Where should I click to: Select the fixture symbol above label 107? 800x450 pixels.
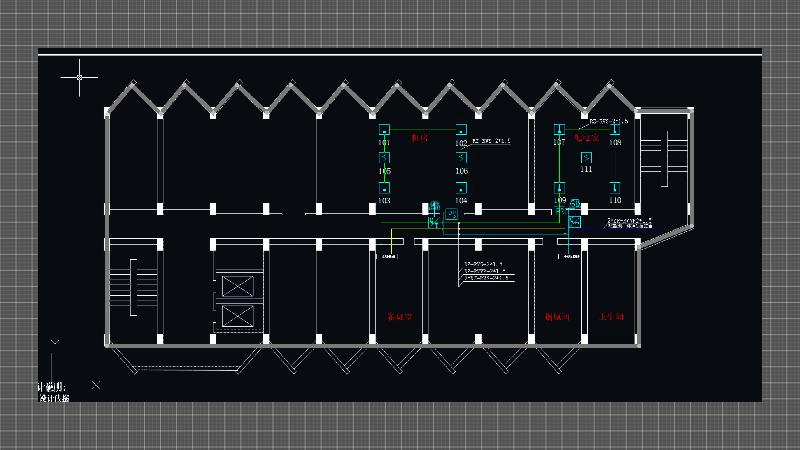(559, 129)
